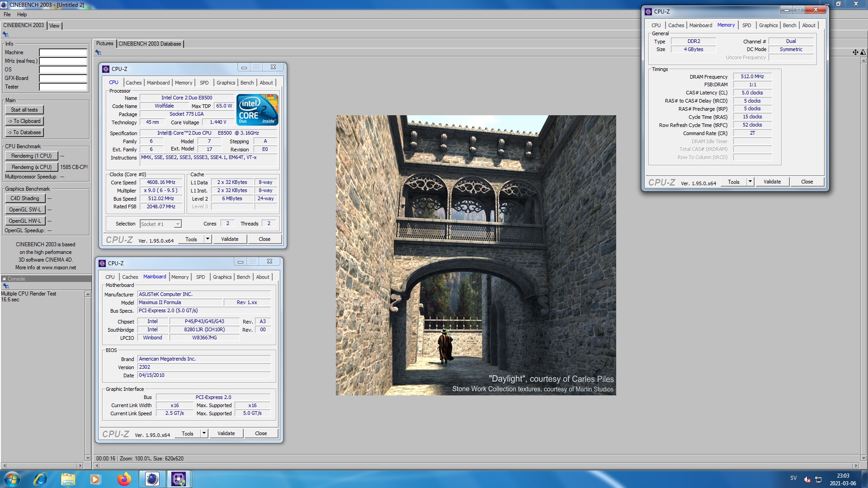This screenshot has width=868, height=488.
Task: Click the pin icon under CINEBENCH 2003 tab
Action: tap(5, 34)
